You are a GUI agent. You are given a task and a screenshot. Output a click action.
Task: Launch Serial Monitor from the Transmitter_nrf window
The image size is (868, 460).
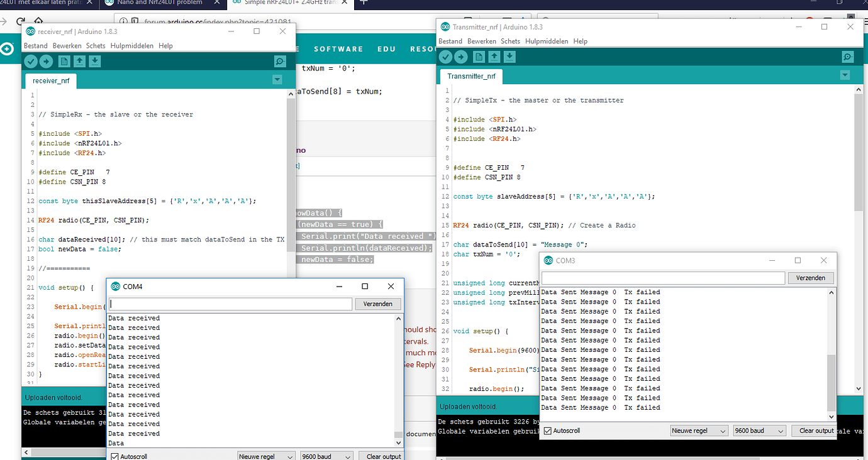pos(847,57)
